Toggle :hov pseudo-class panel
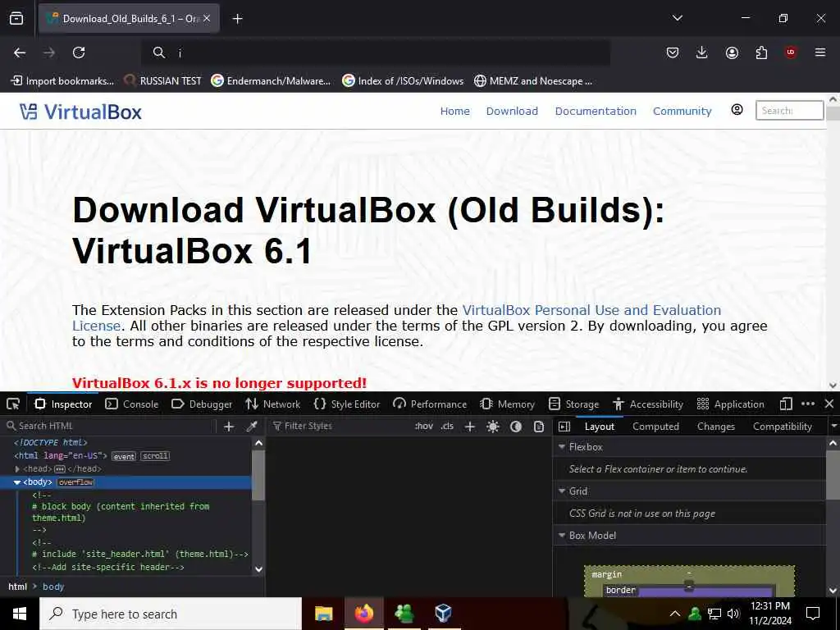840x630 pixels. (424, 427)
